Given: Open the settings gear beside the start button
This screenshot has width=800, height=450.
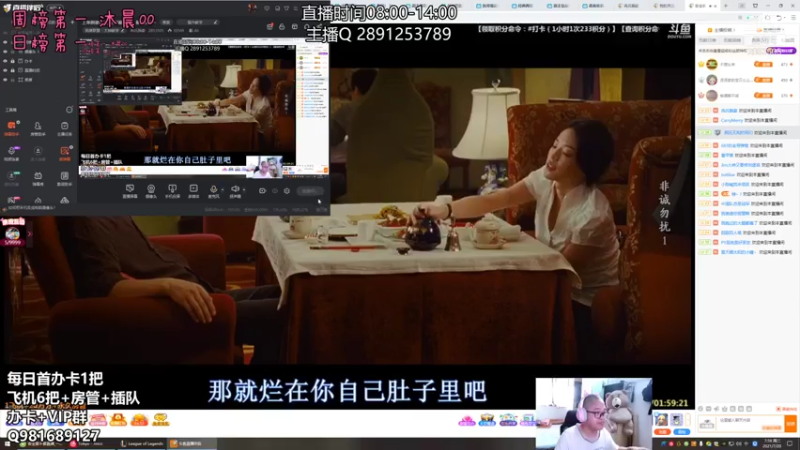Looking at the screenshot, I should point(287,191).
